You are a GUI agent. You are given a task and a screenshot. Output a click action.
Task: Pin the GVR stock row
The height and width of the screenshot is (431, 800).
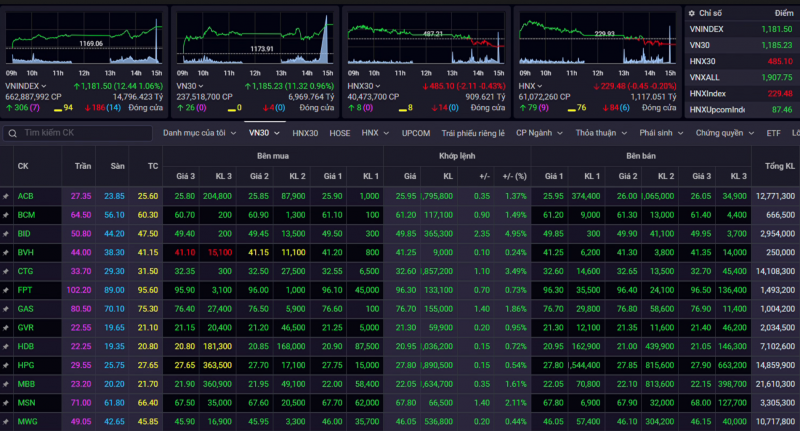(x=6, y=328)
